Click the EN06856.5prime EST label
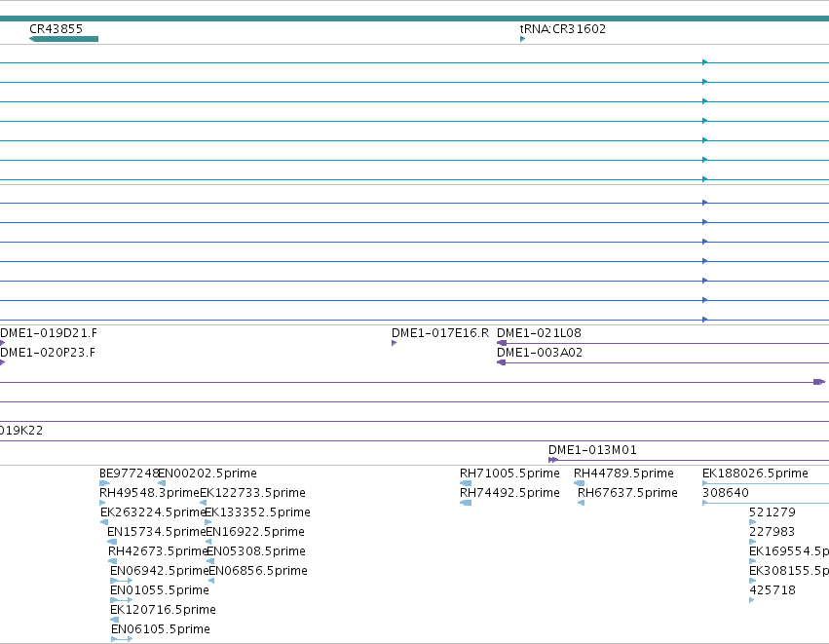 [x=258, y=571]
